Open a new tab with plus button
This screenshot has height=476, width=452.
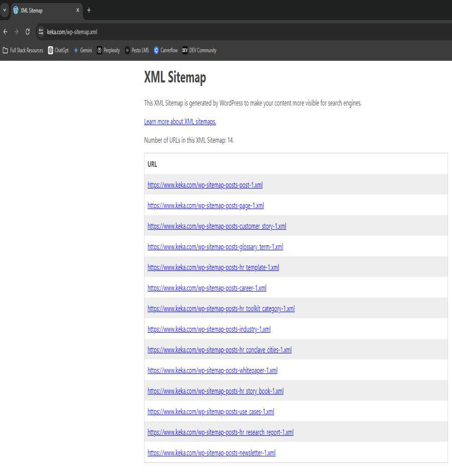[x=89, y=11]
